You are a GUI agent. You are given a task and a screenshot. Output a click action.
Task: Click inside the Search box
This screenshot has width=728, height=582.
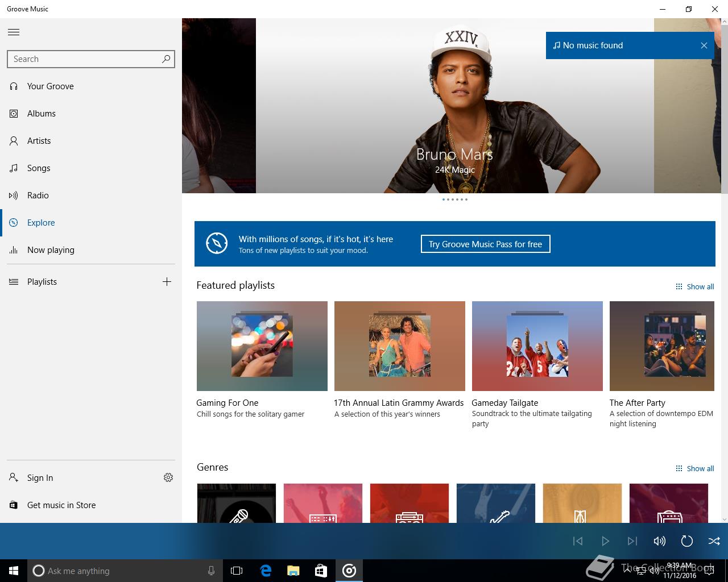click(x=91, y=59)
